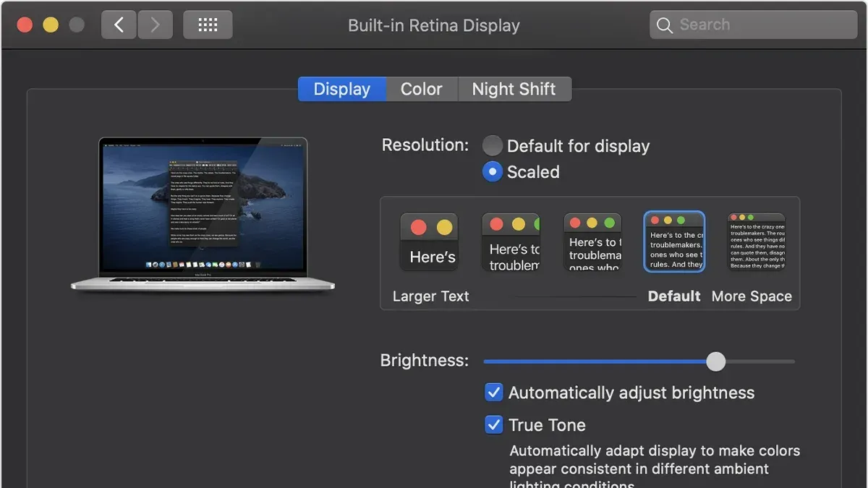Choose the second scaling thumbnail from Larger Text
Image resolution: width=868 pixels, height=488 pixels.
(511, 241)
